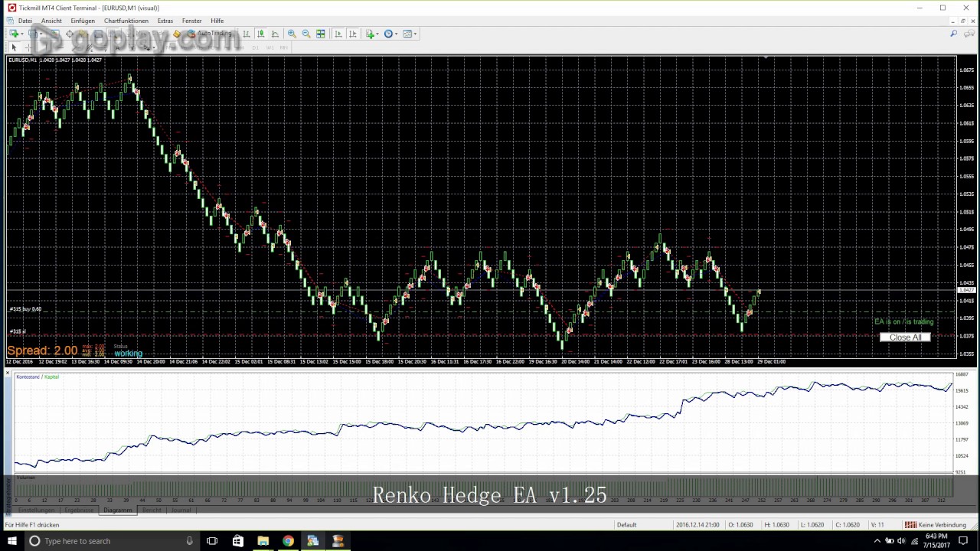
Task: Switch to the Ergebnisse tab
Action: tap(79, 510)
